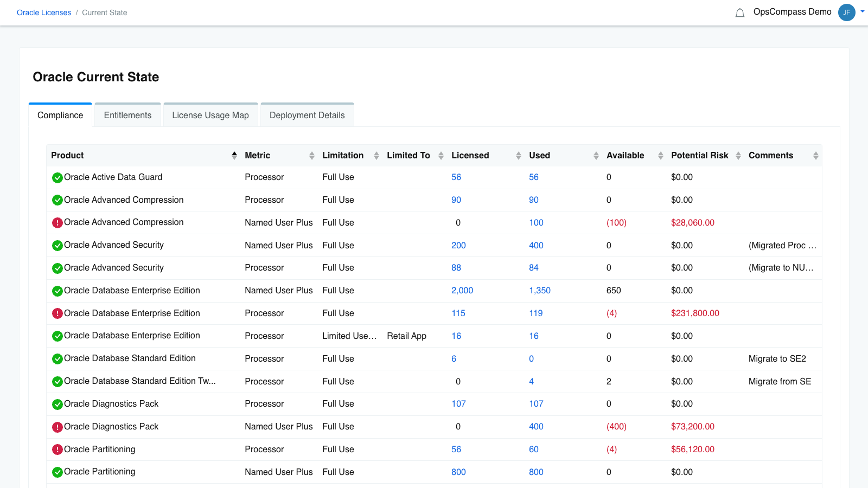The width and height of the screenshot is (868, 488).
Task: Sort the Available column
Action: click(x=660, y=156)
